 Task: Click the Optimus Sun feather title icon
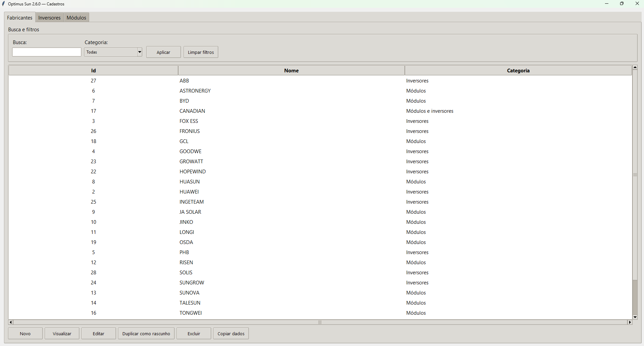[4, 4]
